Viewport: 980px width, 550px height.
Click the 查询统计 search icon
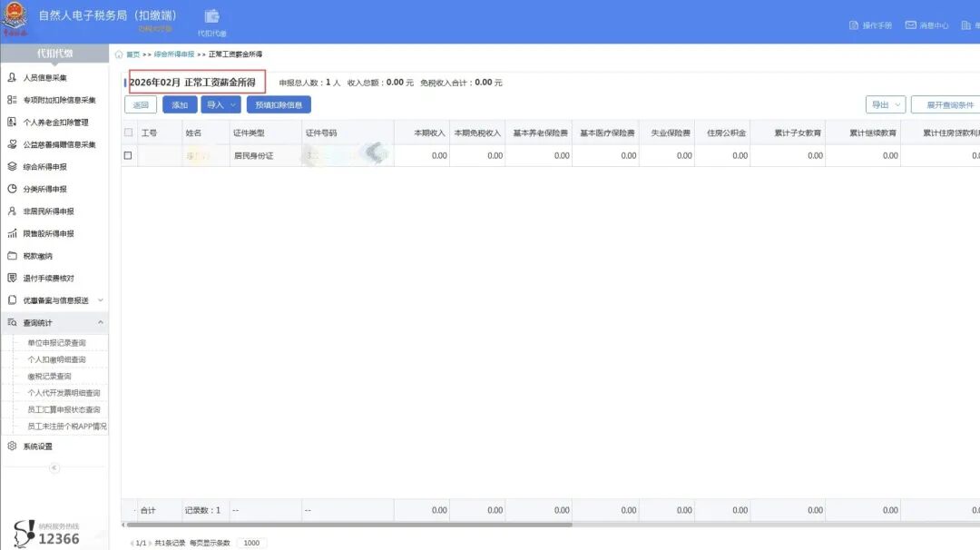[x=12, y=322]
